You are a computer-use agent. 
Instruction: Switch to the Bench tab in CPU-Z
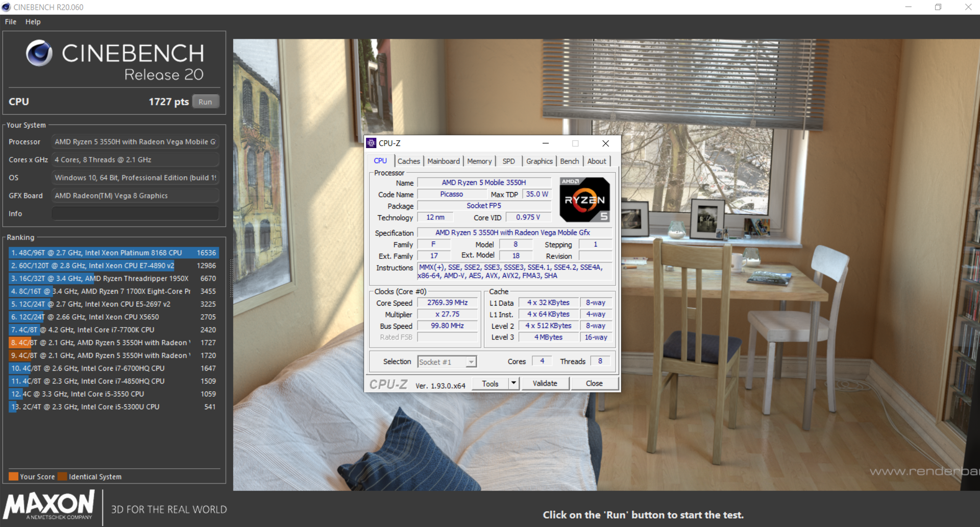coord(570,161)
